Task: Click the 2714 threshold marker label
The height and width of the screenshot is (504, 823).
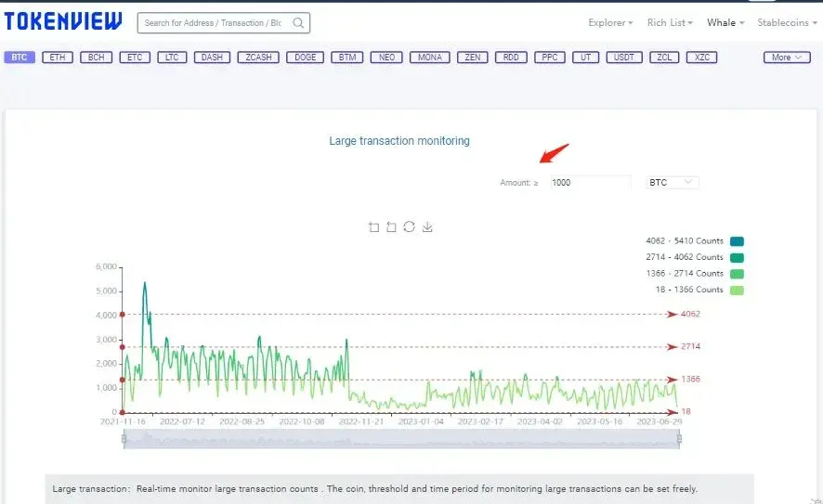Action: 690,346
